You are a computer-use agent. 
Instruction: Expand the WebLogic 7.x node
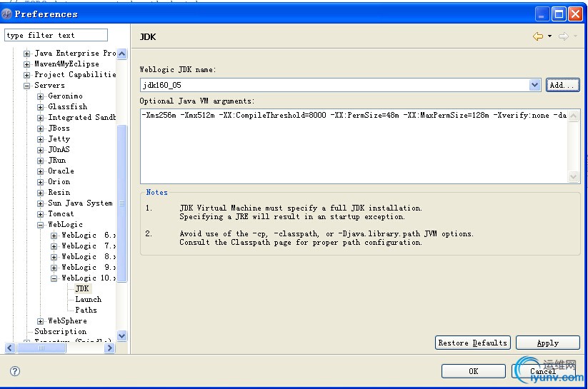(x=54, y=246)
